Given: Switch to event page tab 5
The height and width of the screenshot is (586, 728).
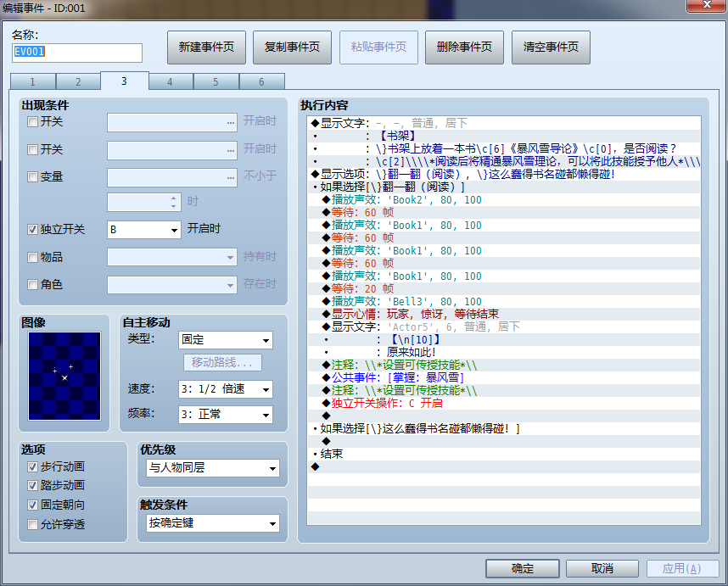Looking at the screenshot, I should [216, 81].
